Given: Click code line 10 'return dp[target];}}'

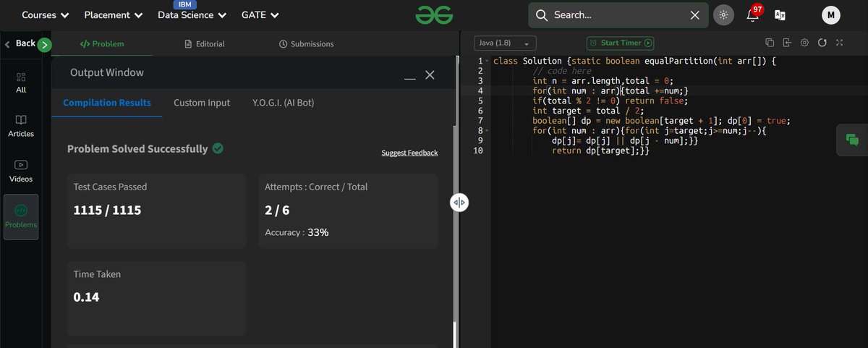Looking at the screenshot, I should click(600, 150).
